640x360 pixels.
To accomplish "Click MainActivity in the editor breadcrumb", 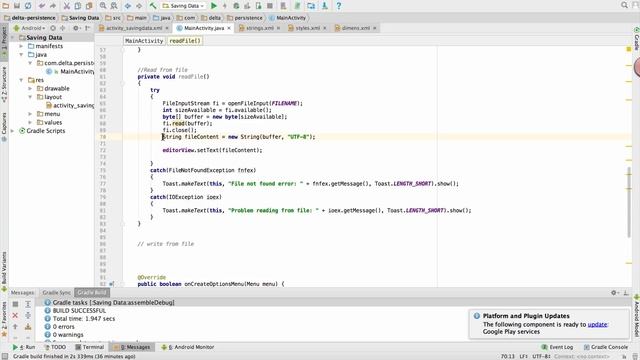I will pos(144,41).
